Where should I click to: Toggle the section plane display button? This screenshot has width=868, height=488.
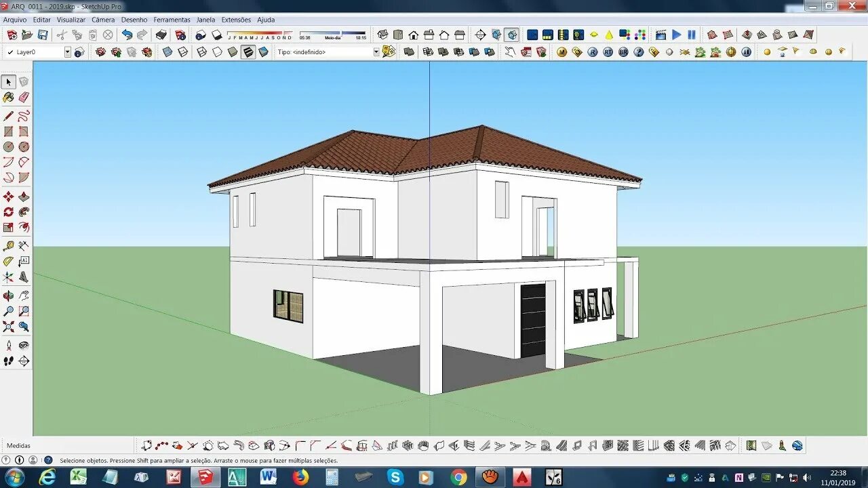point(496,35)
